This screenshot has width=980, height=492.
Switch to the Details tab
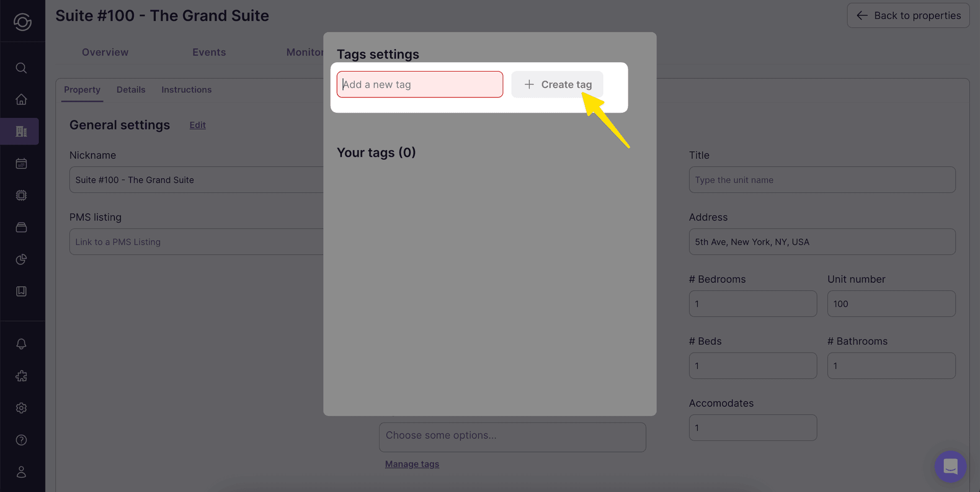click(131, 89)
